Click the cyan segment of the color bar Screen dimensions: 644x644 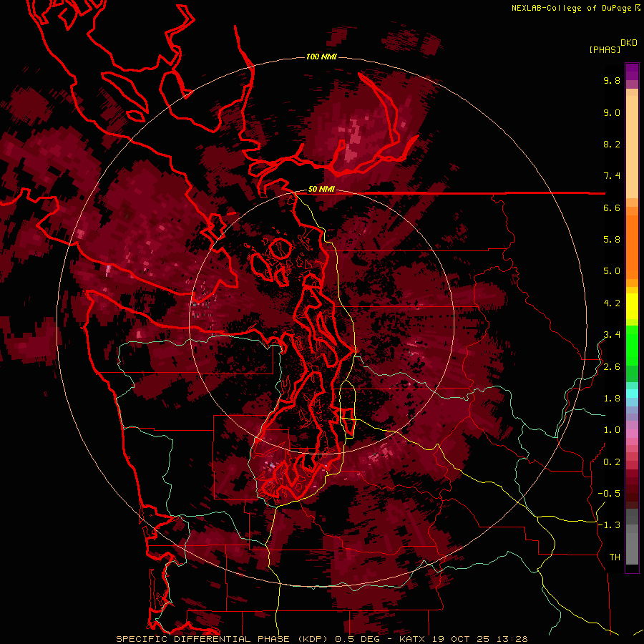click(x=632, y=394)
